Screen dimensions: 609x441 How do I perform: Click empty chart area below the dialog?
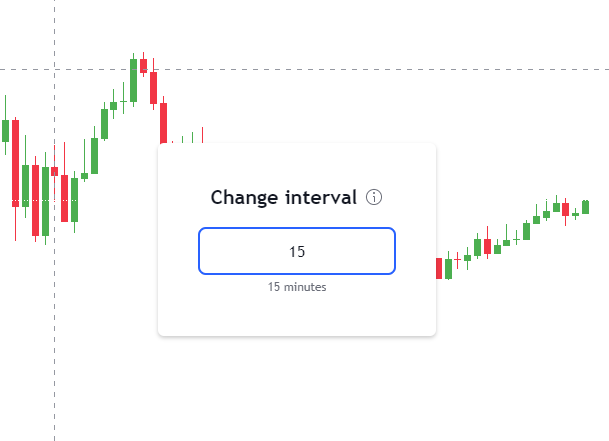(x=300, y=390)
